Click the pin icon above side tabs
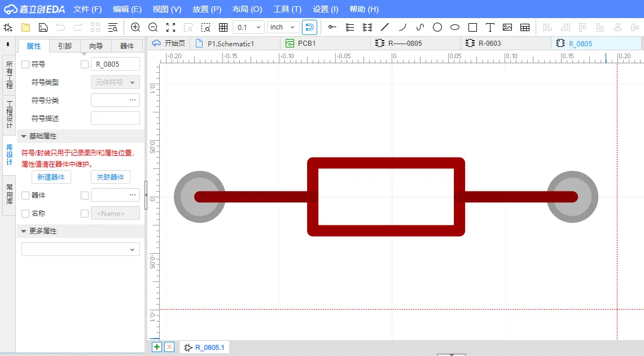This screenshot has width=644, height=356. click(x=8, y=45)
